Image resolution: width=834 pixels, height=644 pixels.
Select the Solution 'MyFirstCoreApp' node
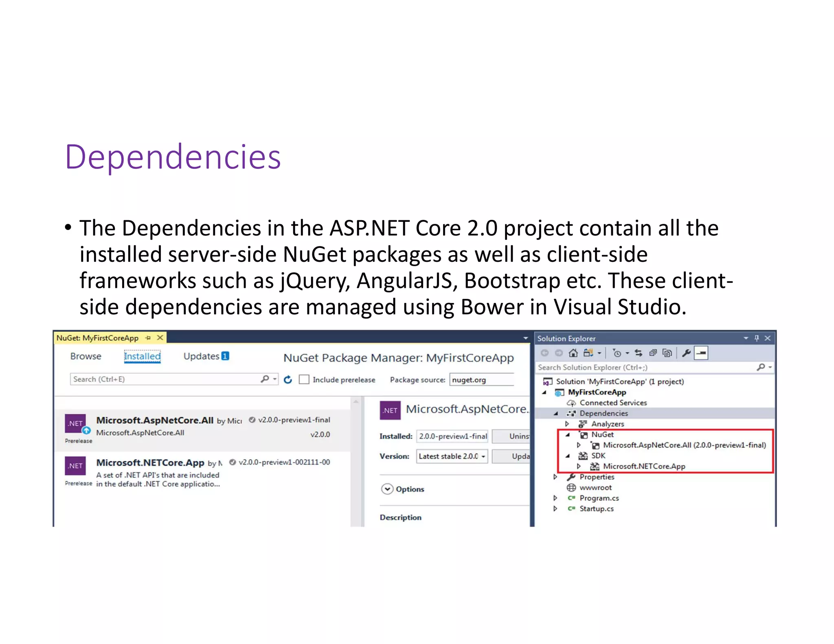click(x=620, y=381)
